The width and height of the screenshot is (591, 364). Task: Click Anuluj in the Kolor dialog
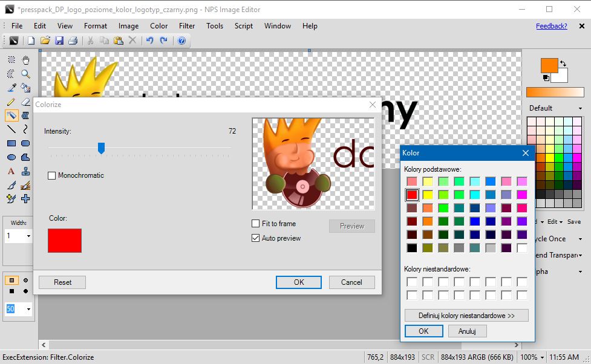click(467, 331)
